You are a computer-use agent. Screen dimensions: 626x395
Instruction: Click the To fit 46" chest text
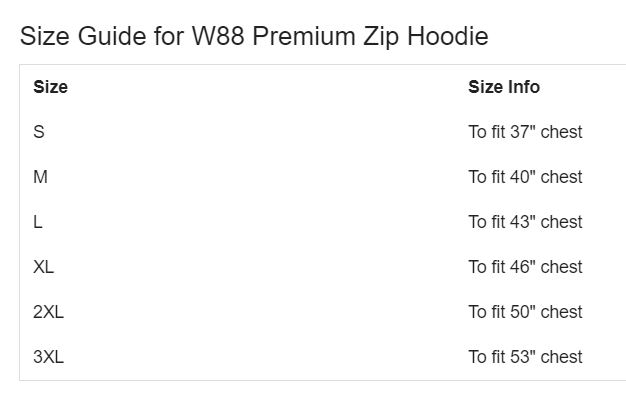point(525,267)
